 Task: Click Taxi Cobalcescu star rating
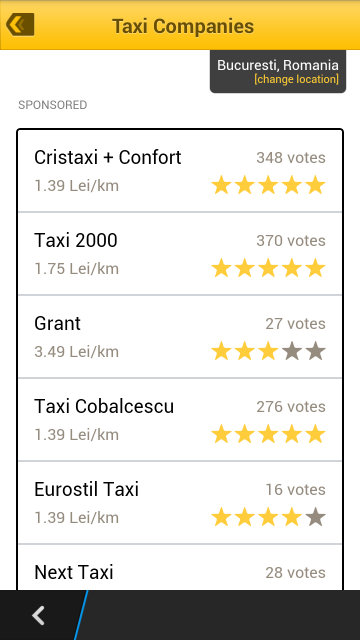(268, 435)
